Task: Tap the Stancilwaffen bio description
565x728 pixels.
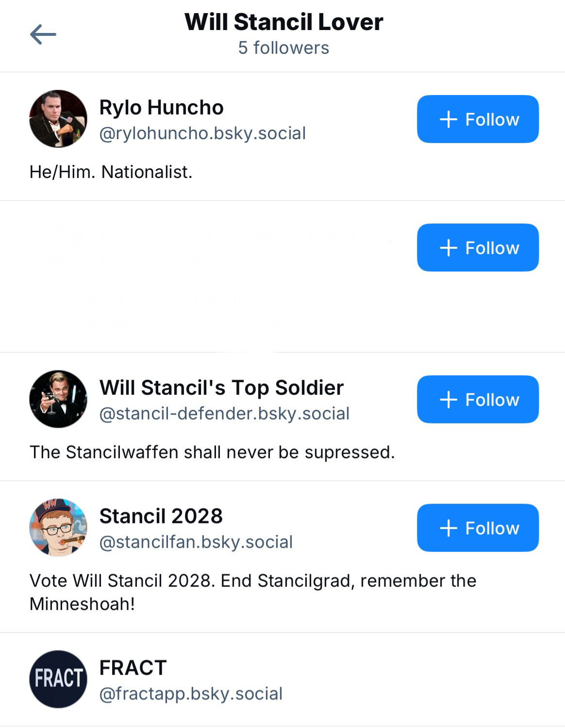Action: click(212, 453)
